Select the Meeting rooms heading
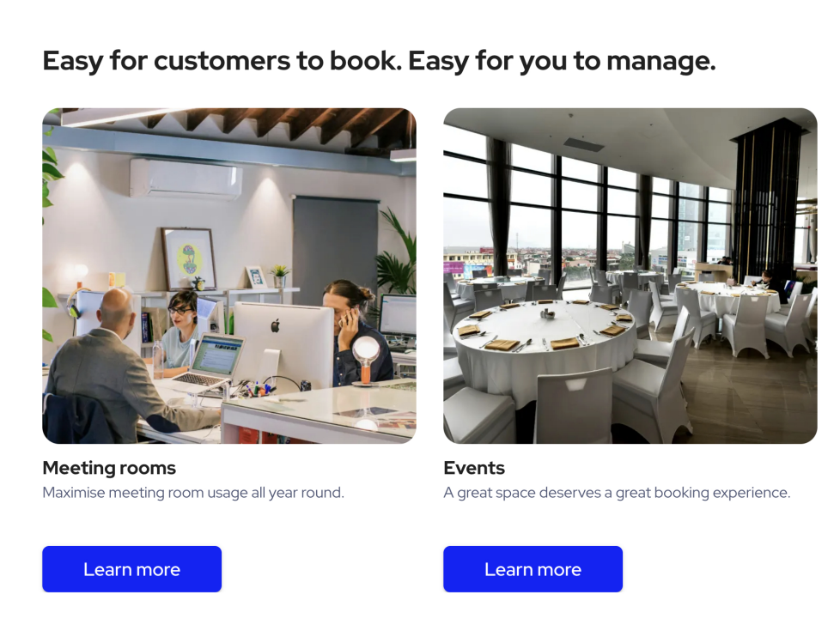Screen dimensions: 840x625 click(109, 468)
